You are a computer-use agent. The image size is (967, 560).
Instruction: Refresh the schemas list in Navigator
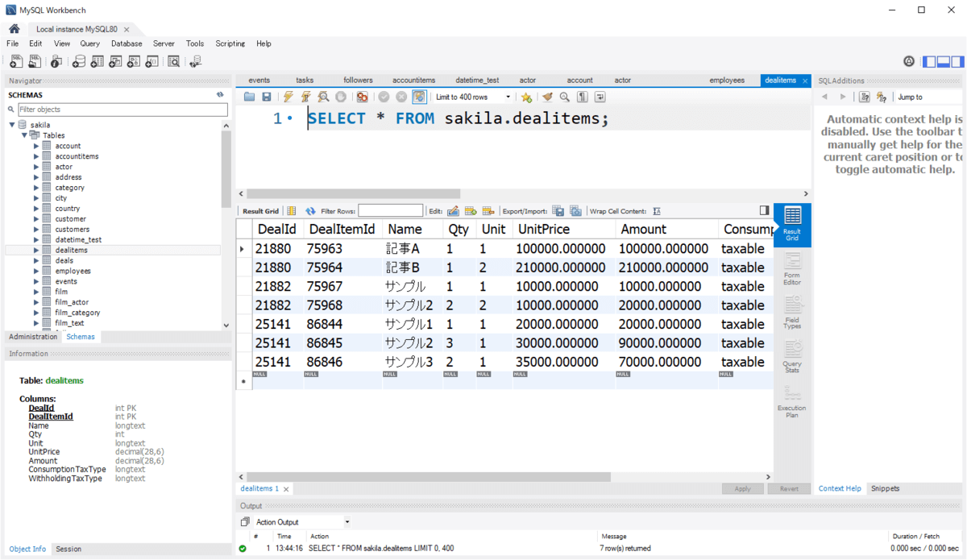coord(220,95)
